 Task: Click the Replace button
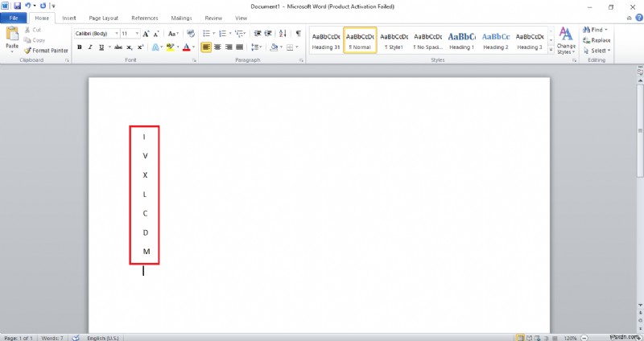pyautogui.click(x=597, y=40)
